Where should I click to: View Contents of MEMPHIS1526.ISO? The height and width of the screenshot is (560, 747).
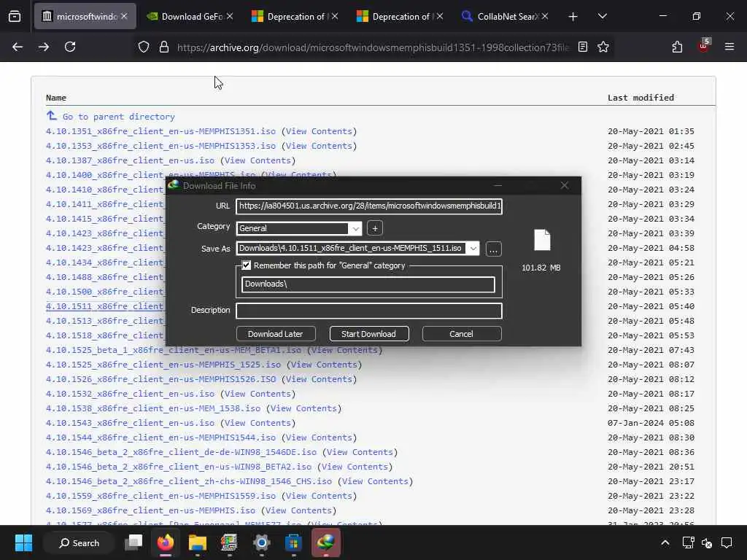pos(319,379)
